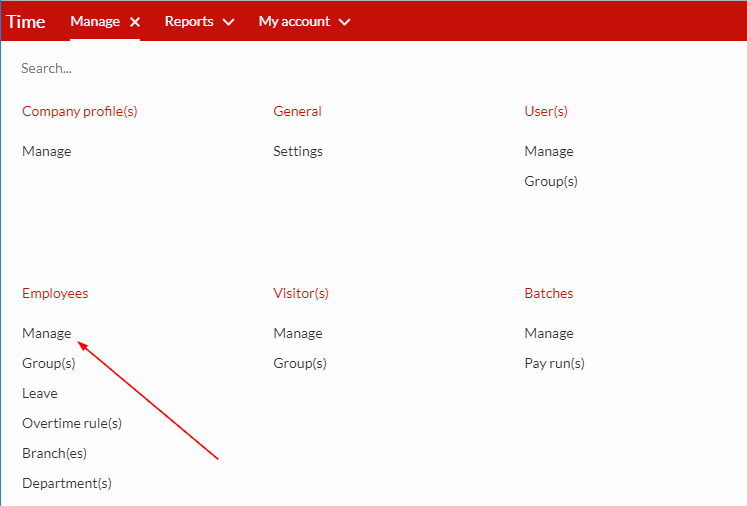
Task: Expand the Reports dropdown chevron
Action: pos(229,22)
